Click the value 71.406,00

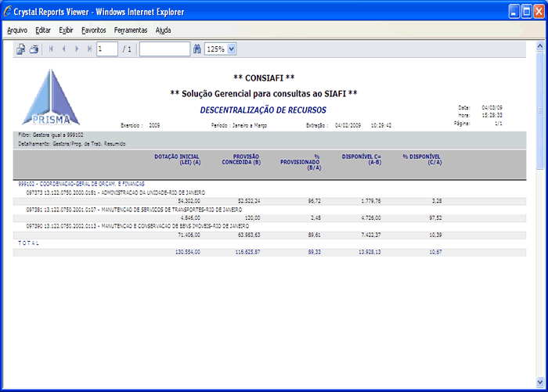coord(189,235)
